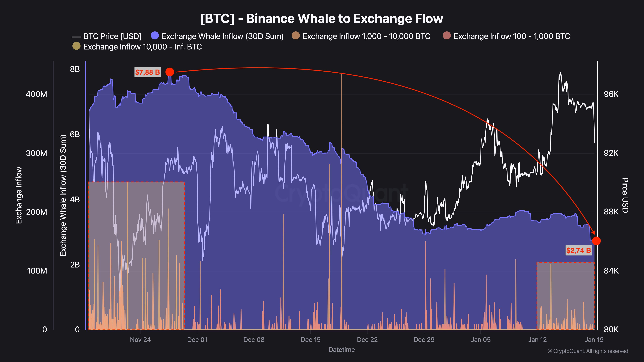The height and width of the screenshot is (362, 644).
Task: Click the Datetime x-axis title
Action: pyautogui.click(x=341, y=349)
